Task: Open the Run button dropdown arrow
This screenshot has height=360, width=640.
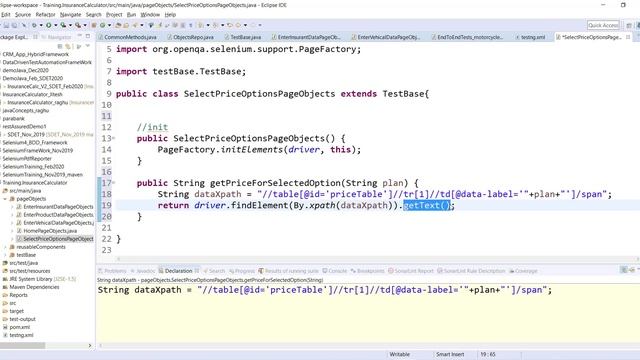Action: [56, 25]
